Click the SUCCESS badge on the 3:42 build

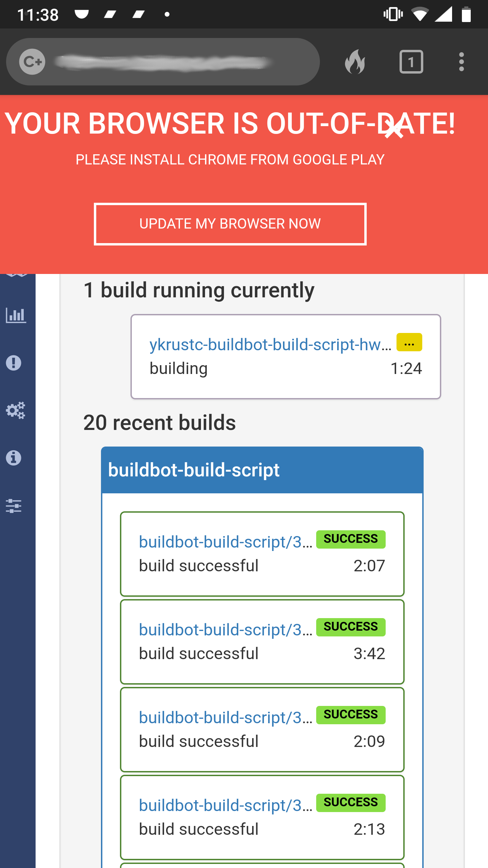(350, 626)
